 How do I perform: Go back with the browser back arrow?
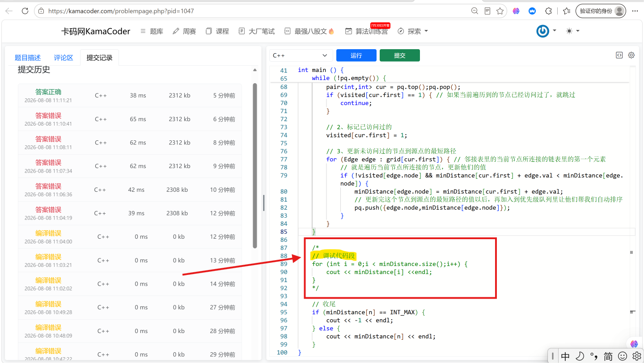(8, 11)
